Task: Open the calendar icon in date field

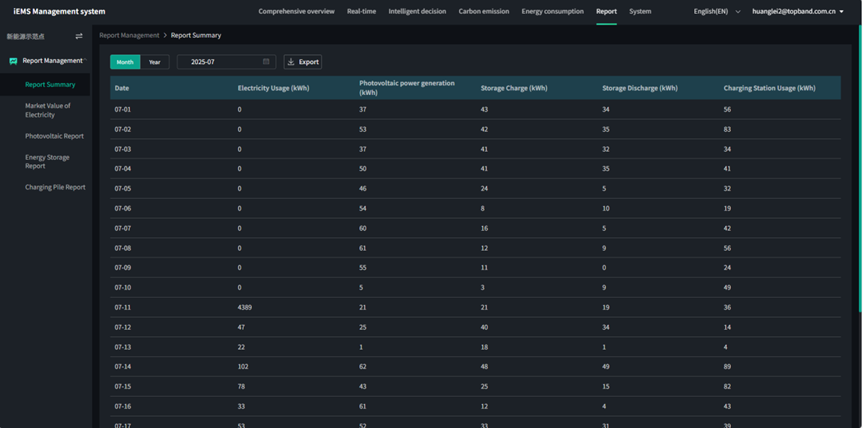Action: (266, 62)
